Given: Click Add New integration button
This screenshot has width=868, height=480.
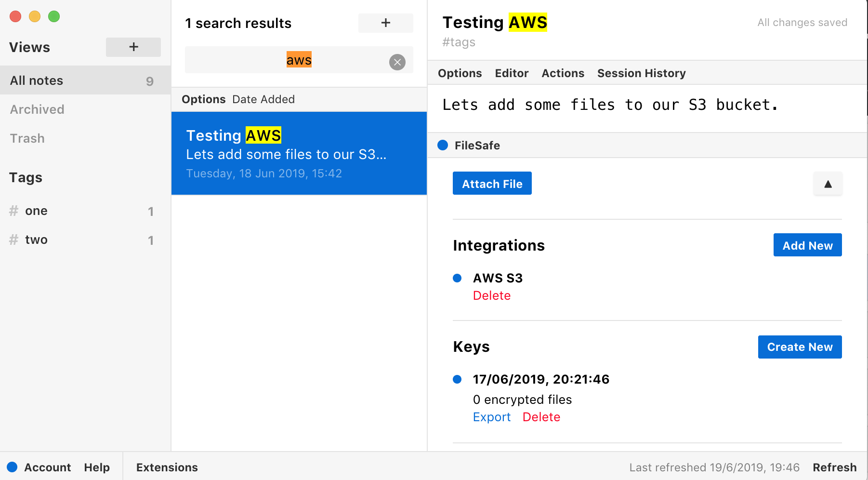Looking at the screenshot, I should click(807, 245).
